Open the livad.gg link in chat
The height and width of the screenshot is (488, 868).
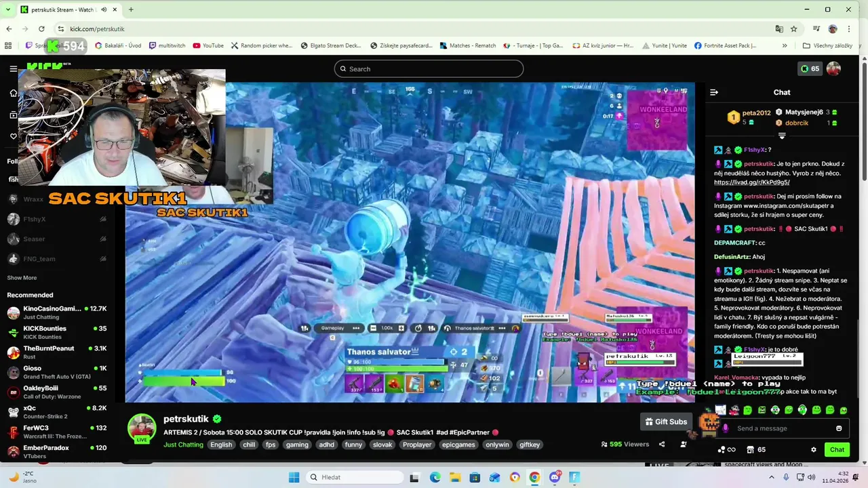[x=751, y=182]
